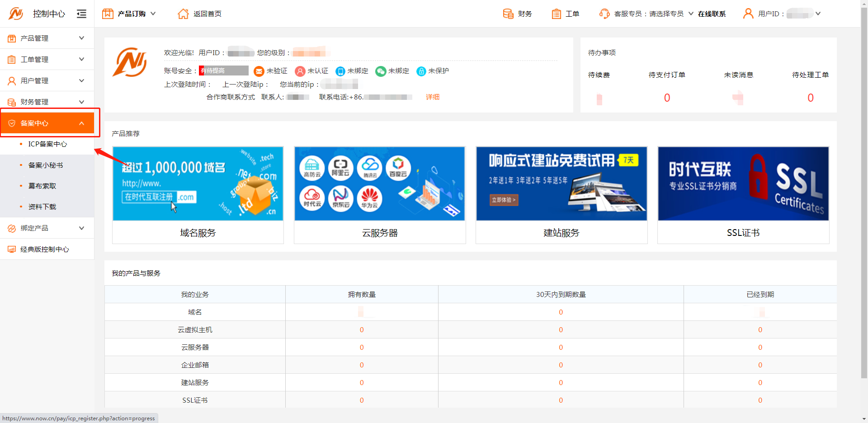The width and height of the screenshot is (868, 423).
Task: Click the 未保护 lock icon
Action: click(421, 71)
